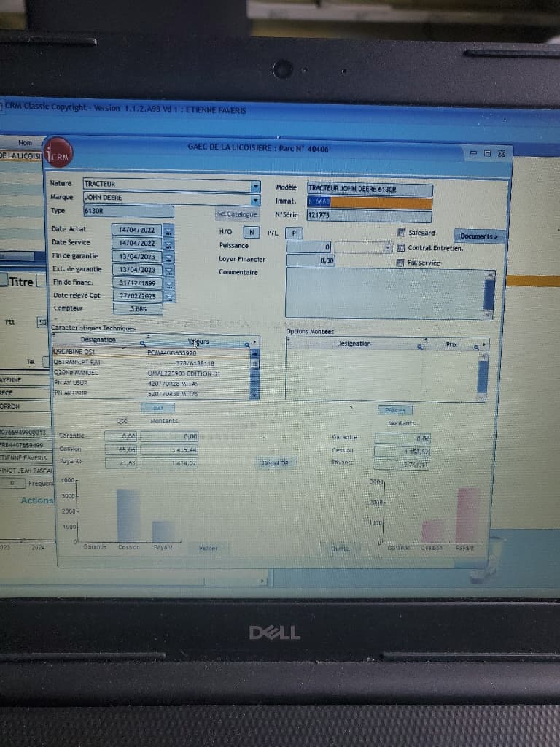The image size is (560, 747).
Task: Open calendar picker for Date relevé Cpt
Action: click(x=169, y=297)
